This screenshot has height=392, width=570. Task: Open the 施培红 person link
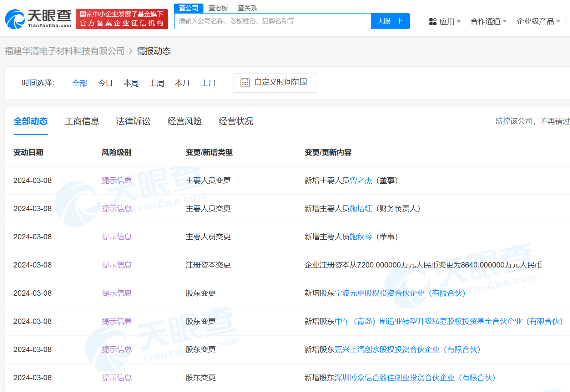click(361, 209)
